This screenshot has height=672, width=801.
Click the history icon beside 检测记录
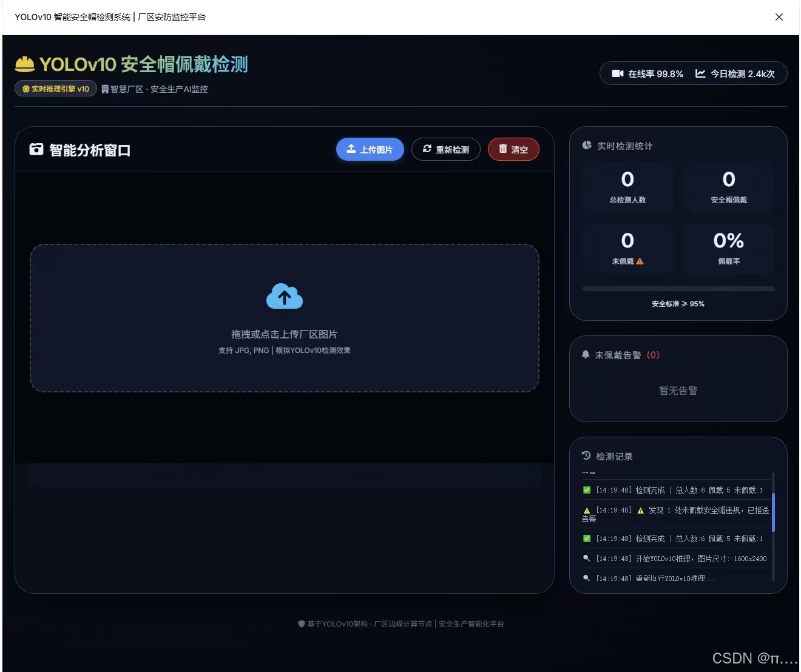586,455
